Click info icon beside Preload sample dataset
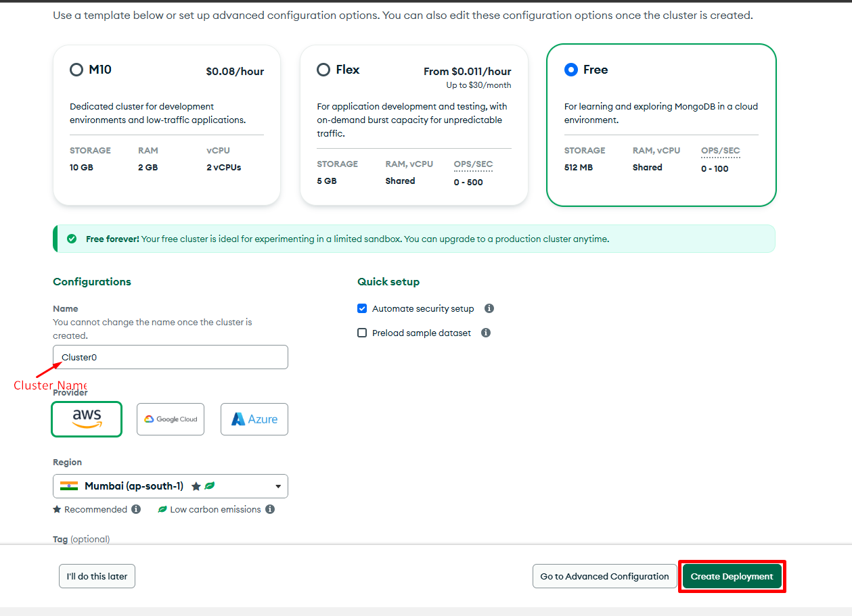852x616 pixels. tap(486, 333)
